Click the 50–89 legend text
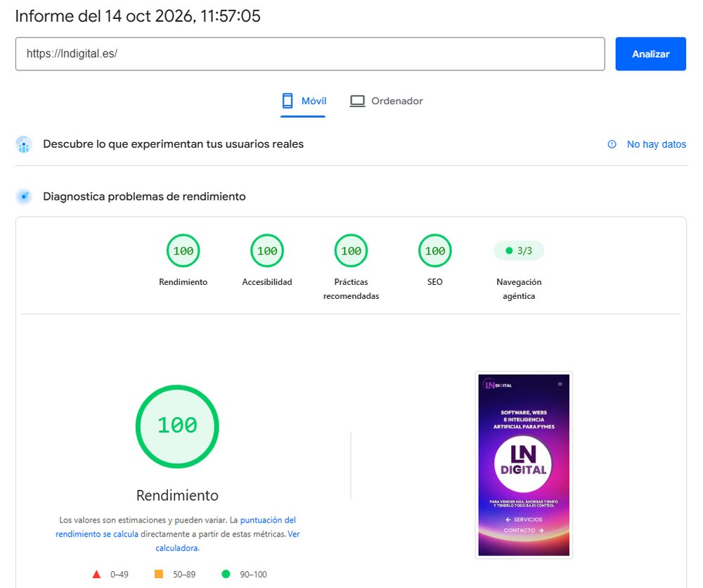This screenshot has height=588, width=703. coord(184,575)
